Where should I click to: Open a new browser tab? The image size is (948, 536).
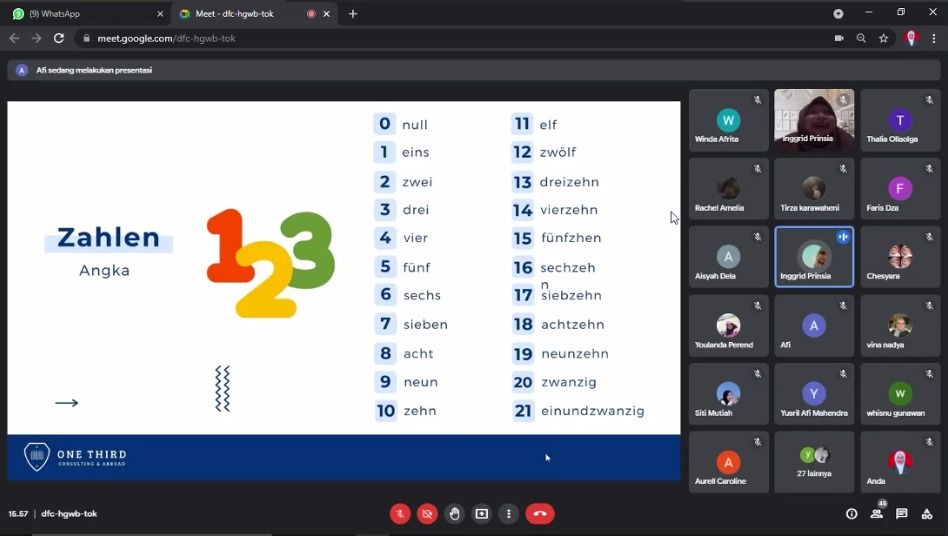pos(353,14)
